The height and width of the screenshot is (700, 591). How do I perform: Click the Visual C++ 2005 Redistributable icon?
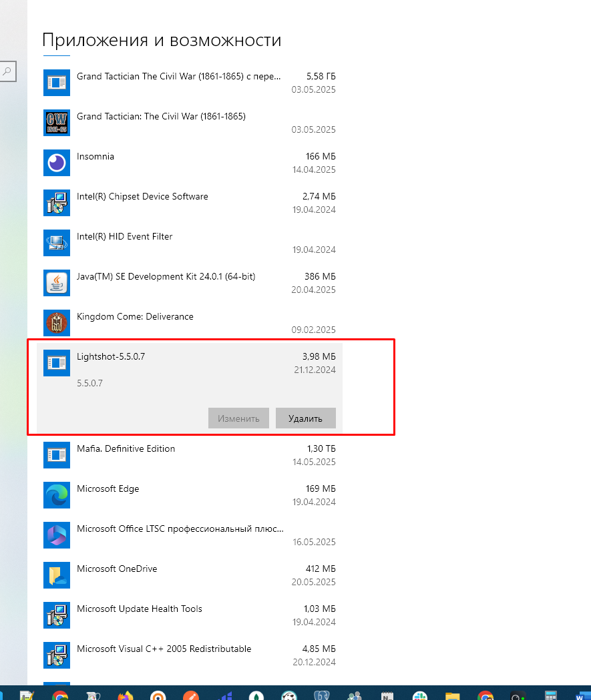click(57, 655)
